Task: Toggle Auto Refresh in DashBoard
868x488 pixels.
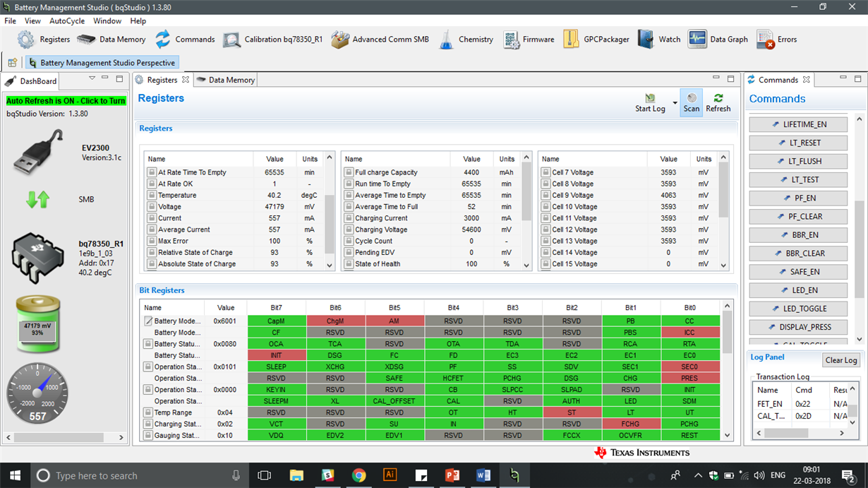Action: click(66, 101)
